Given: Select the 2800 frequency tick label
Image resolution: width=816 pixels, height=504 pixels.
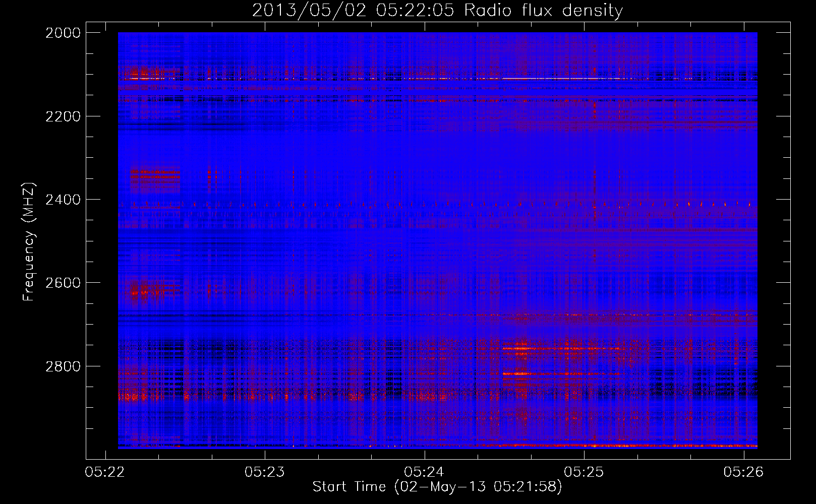Looking at the screenshot, I should [63, 366].
